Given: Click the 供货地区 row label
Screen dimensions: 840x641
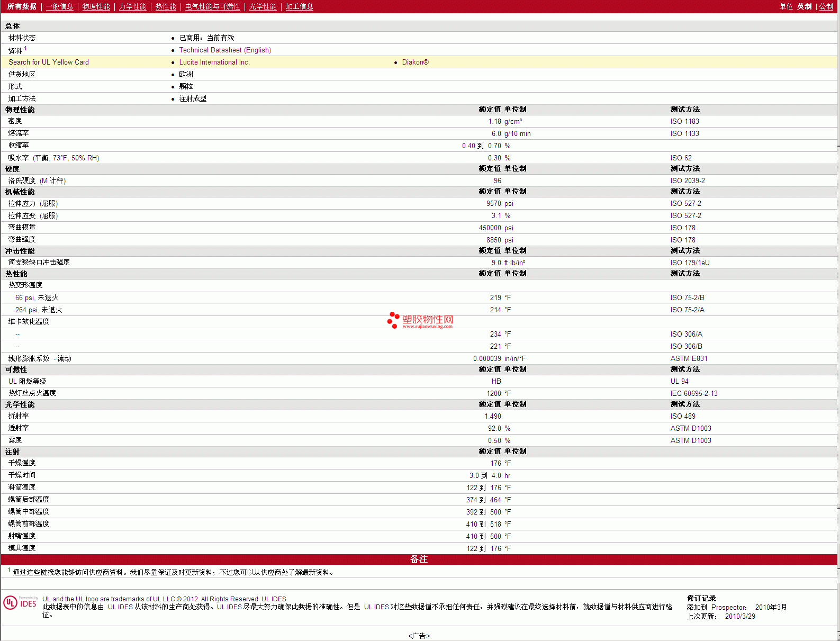Looking at the screenshot, I should coord(22,75).
